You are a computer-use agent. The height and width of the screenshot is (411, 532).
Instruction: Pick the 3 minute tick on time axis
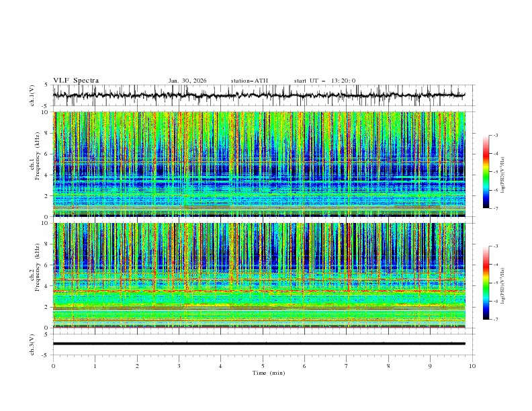coord(179,366)
